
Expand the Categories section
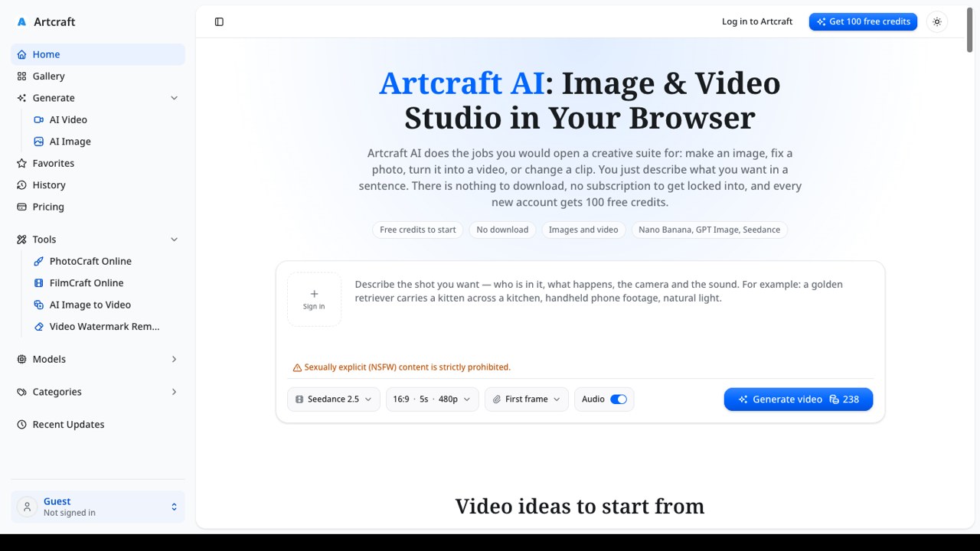click(x=98, y=392)
